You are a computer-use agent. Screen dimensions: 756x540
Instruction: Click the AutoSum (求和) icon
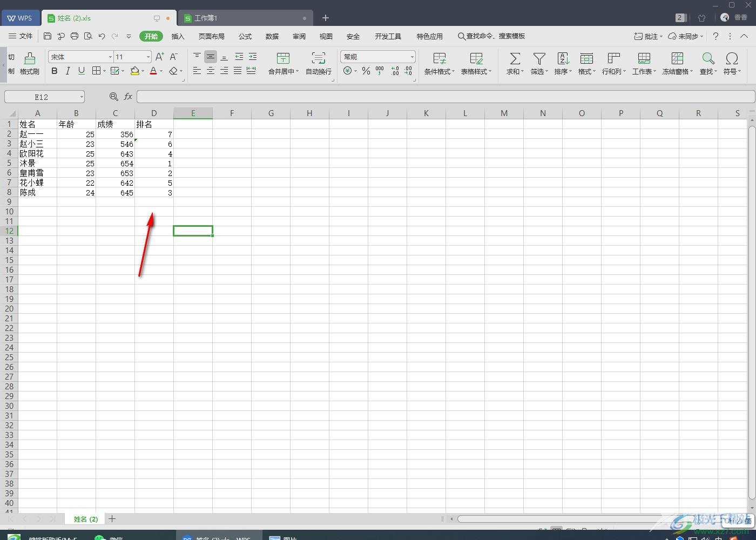pyautogui.click(x=515, y=58)
